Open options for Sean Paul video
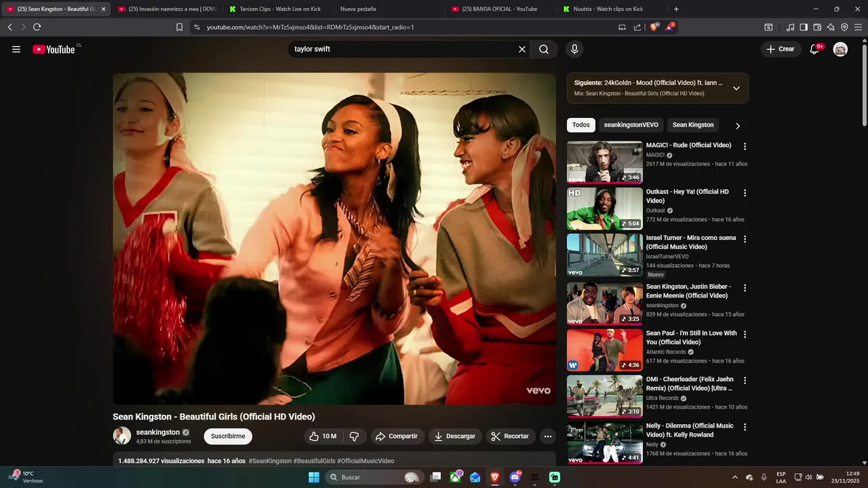This screenshot has width=868, height=488. tap(745, 334)
